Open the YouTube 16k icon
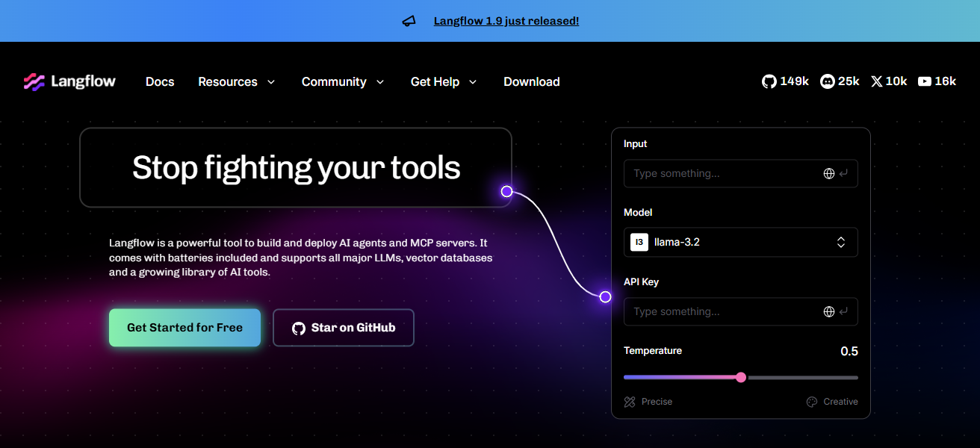Image resolution: width=980 pixels, height=448 pixels. pos(925,81)
